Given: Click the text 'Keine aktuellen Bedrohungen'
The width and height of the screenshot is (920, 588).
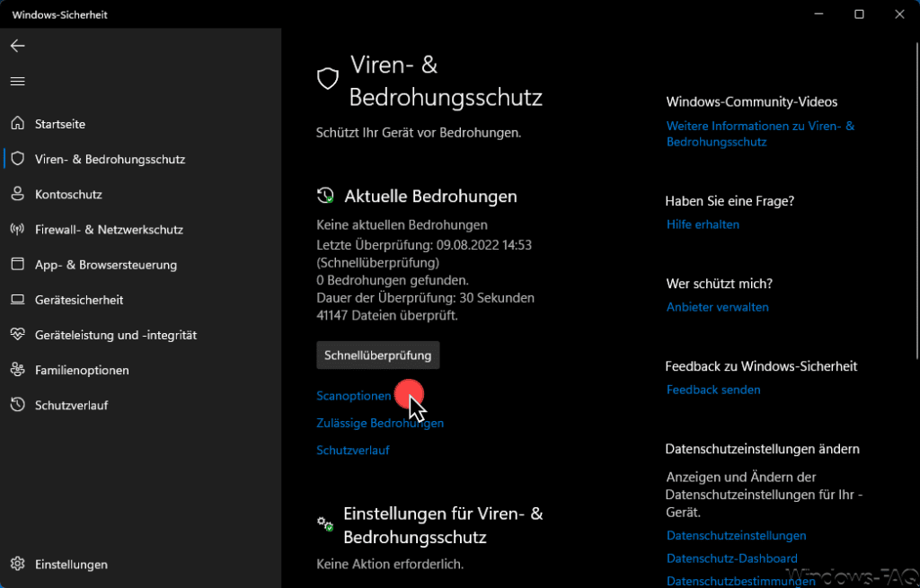Looking at the screenshot, I should coord(402,224).
